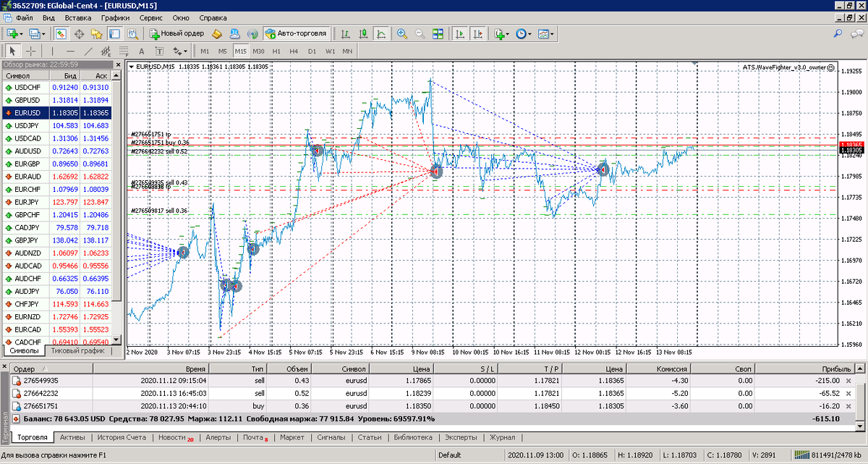Toggle the Navigator star-folder icon

tap(98, 33)
